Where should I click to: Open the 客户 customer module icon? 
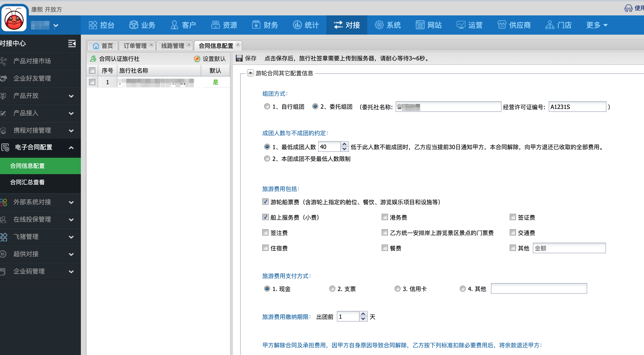(x=174, y=25)
